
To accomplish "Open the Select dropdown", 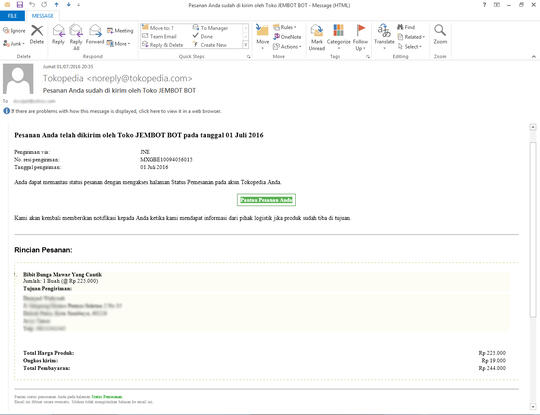I will coord(410,46).
